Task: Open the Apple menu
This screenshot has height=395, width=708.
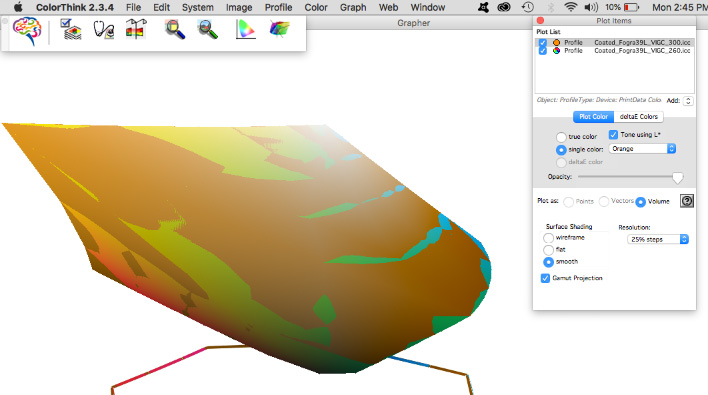Action: (18, 7)
